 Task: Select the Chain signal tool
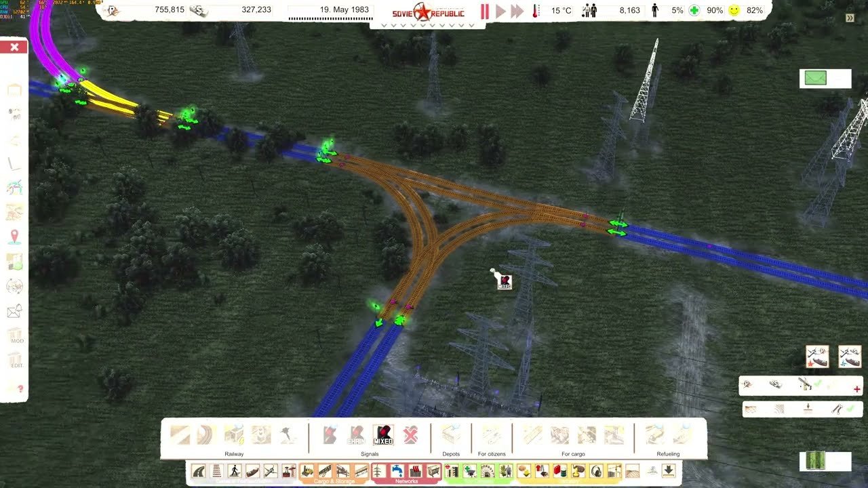356,434
